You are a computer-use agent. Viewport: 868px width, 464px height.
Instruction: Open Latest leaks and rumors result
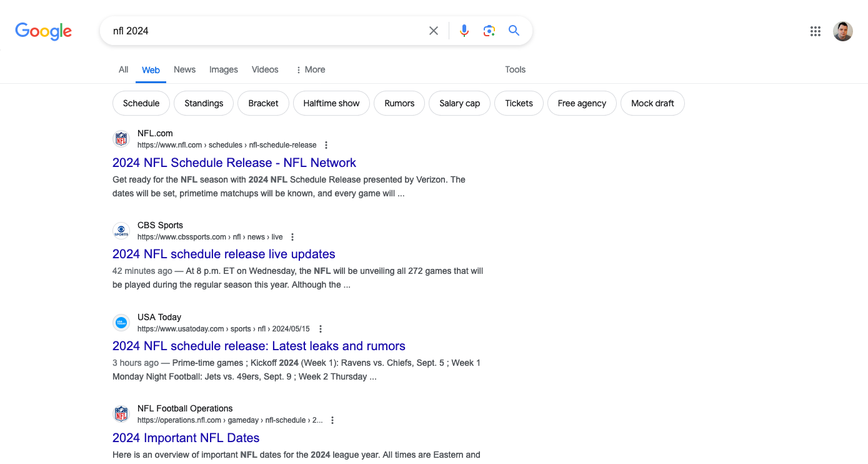(x=259, y=346)
